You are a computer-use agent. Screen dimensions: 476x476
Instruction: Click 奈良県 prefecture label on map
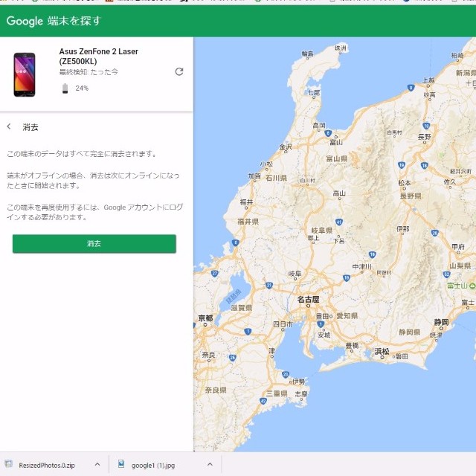[216, 390]
